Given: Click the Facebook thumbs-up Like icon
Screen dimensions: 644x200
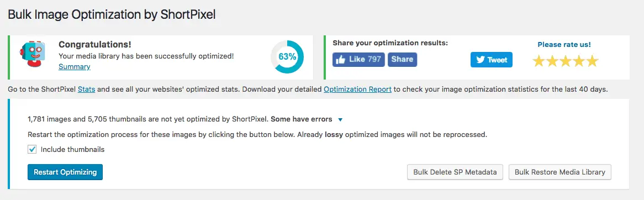Looking at the screenshot, I should coord(340,60).
